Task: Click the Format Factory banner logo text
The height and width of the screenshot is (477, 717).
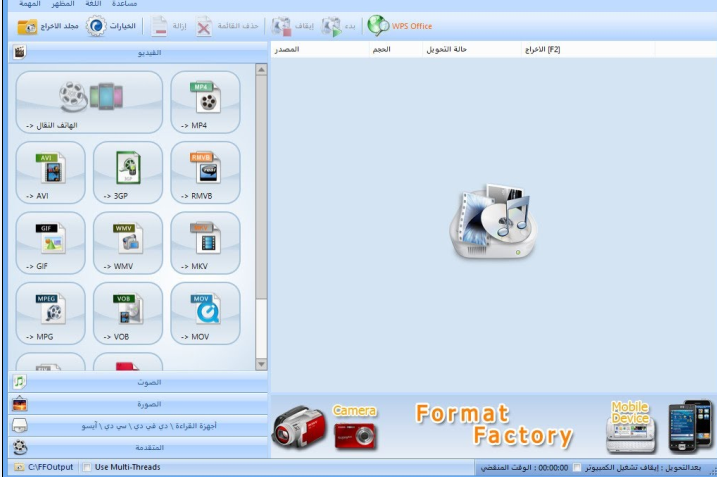Action: (x=494, y=424)
